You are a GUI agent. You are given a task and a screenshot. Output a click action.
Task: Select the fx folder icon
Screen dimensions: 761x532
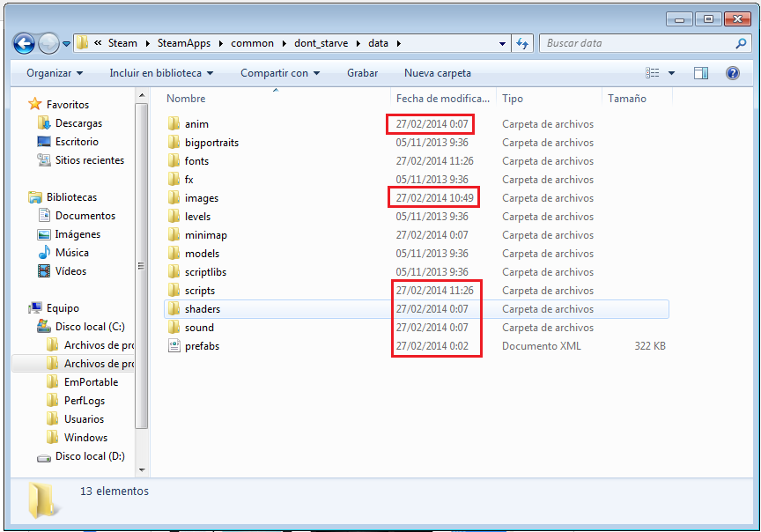[x=174, y=179]
